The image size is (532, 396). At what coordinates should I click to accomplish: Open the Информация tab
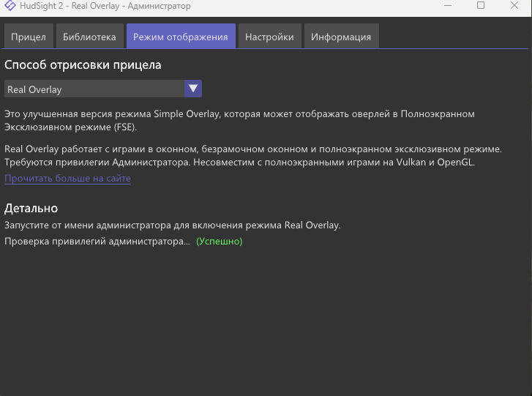click(x=341, y=36)
